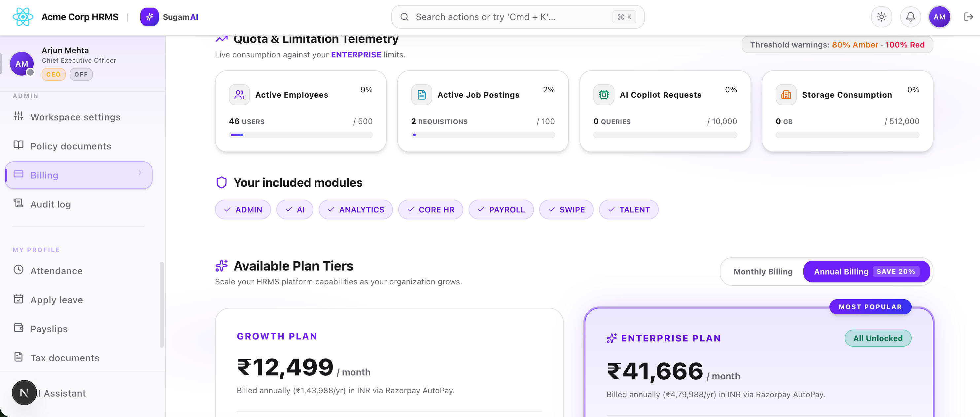Click the TALENT module chip
This screenshot has width=980, height=417.
(x=628, y=210)
